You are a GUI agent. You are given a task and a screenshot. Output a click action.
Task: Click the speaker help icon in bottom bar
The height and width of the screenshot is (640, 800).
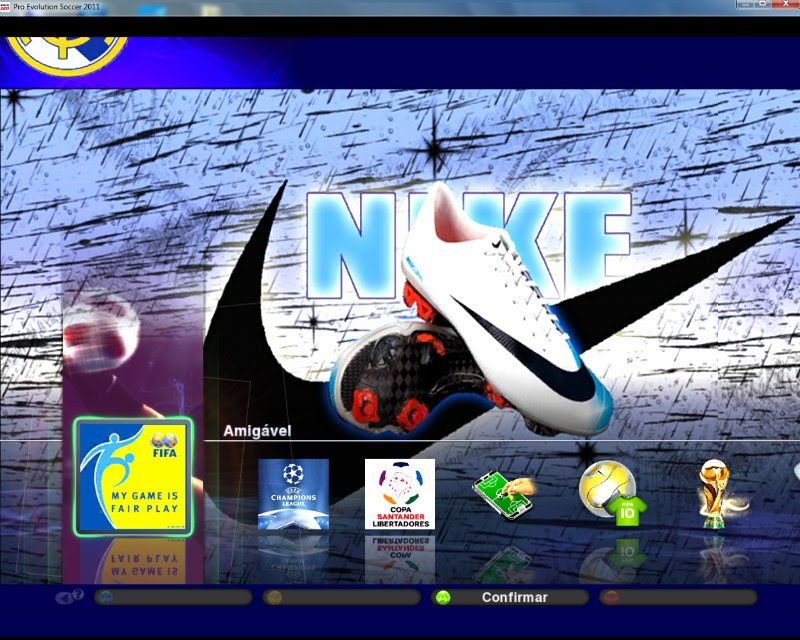69,597
